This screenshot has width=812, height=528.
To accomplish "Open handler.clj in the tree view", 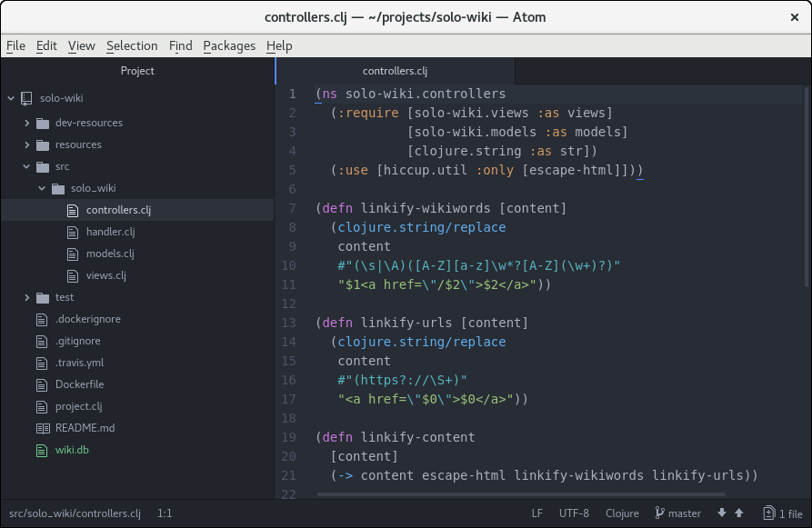I will coord(110,232).
